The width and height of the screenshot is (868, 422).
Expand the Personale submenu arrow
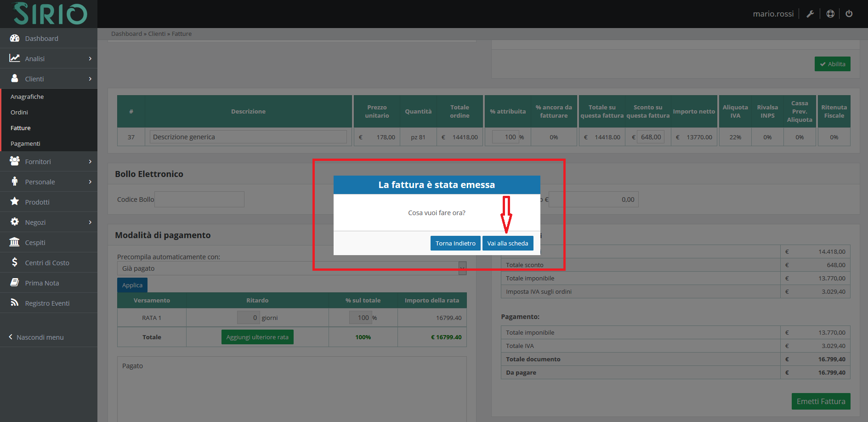point(90,182)
